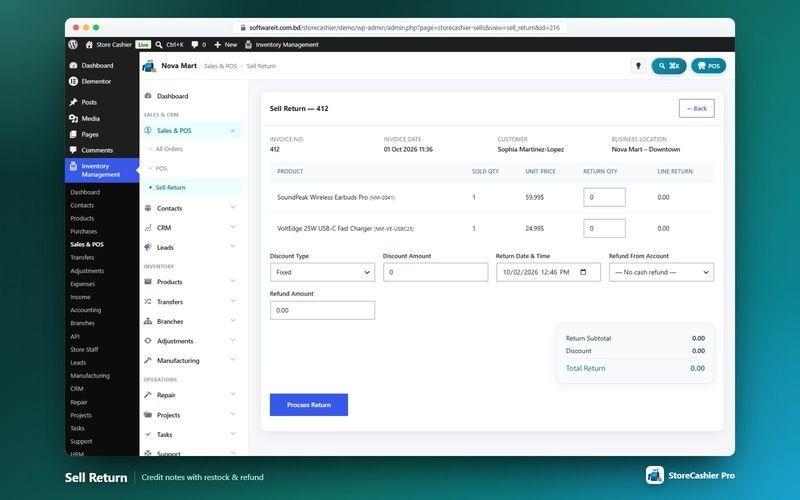The height and width of the screenshot is (500, 800).
Task: Open Inventory Management admin bar item
Action: tap(282, 45)
